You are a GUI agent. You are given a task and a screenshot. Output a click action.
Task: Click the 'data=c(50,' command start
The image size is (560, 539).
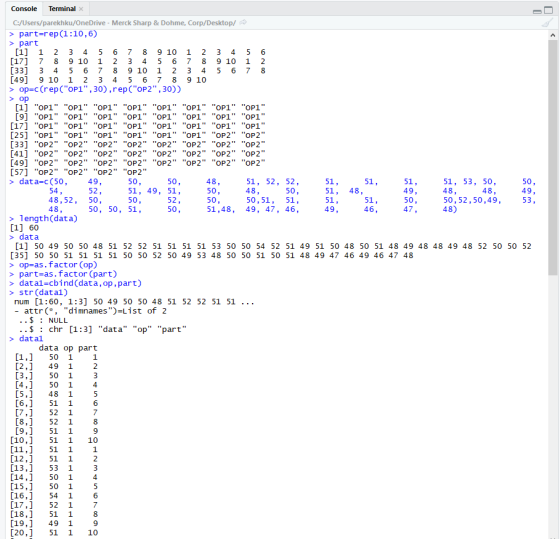coord(39,181)
